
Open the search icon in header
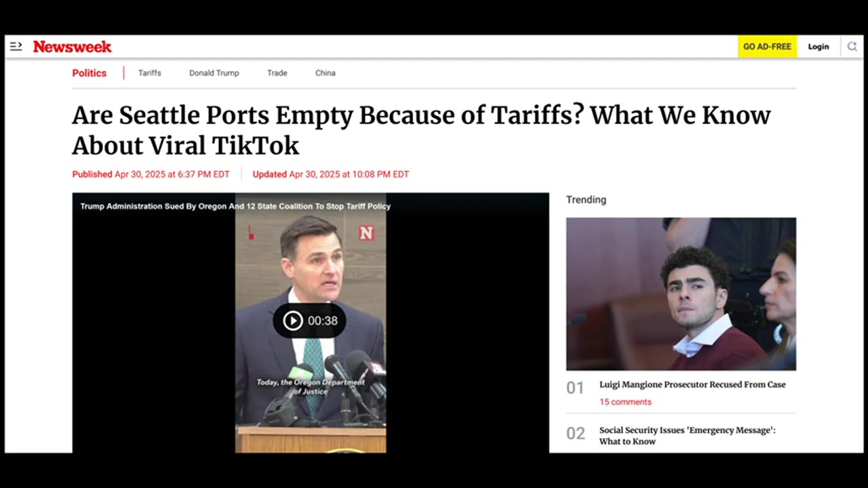click(852, 46)
